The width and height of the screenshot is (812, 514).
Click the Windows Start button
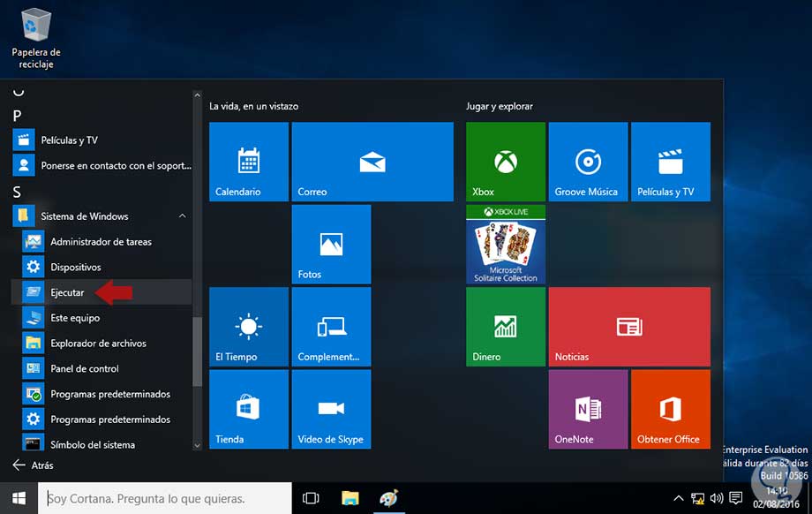(19, 498)
